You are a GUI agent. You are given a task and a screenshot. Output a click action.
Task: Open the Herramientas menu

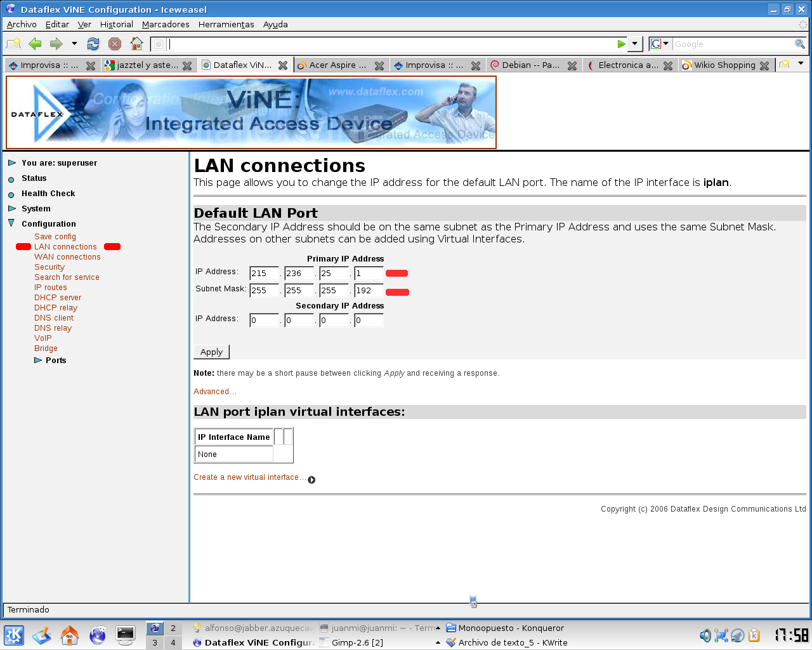point(226,24)
